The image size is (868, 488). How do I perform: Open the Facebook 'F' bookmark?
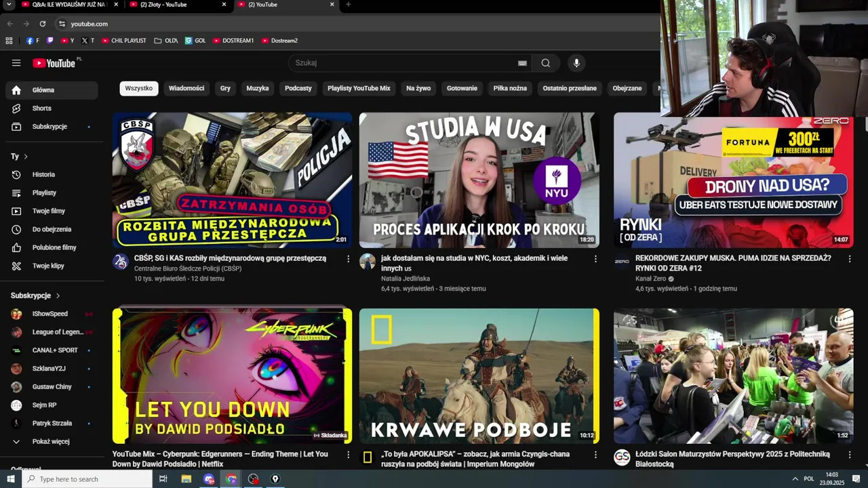33,41
